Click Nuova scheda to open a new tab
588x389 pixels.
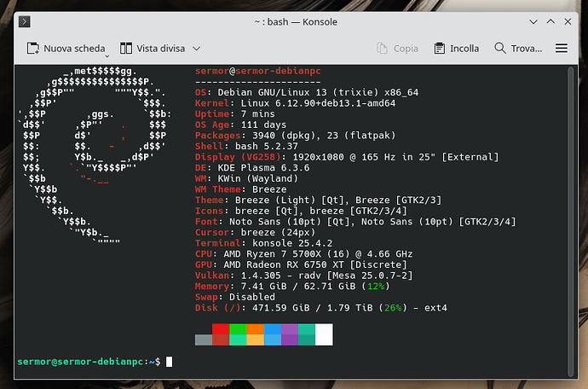click(x=66, y=49)
